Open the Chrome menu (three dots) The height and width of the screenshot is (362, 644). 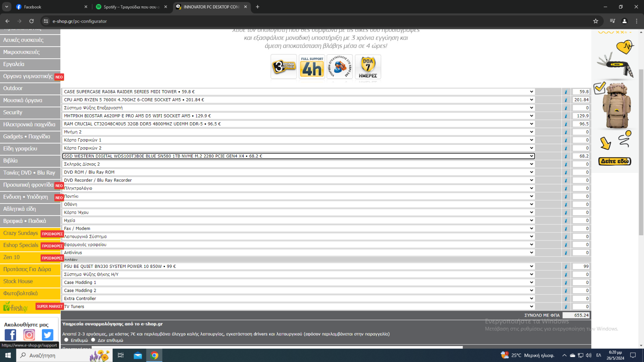coord(636,21)
